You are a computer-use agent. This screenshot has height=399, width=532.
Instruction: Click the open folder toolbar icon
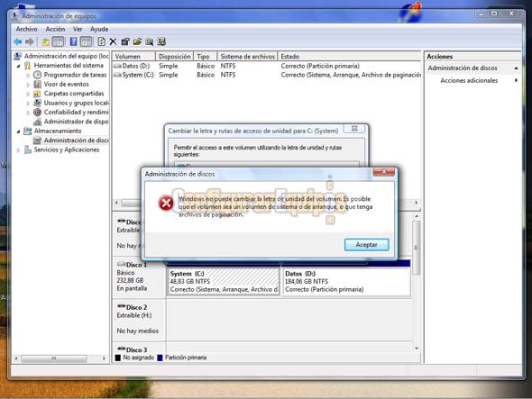tap(137, 41)
